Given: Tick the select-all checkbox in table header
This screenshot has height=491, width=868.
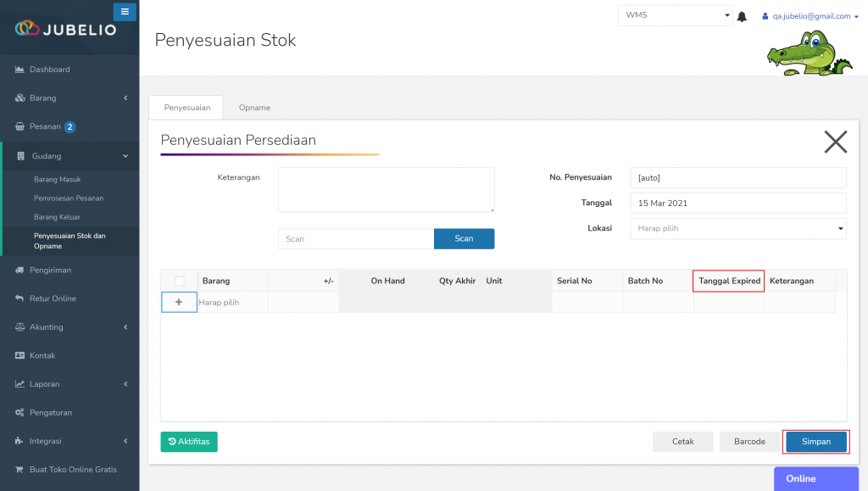Looking at the screenshot, I should click(180, 282).
